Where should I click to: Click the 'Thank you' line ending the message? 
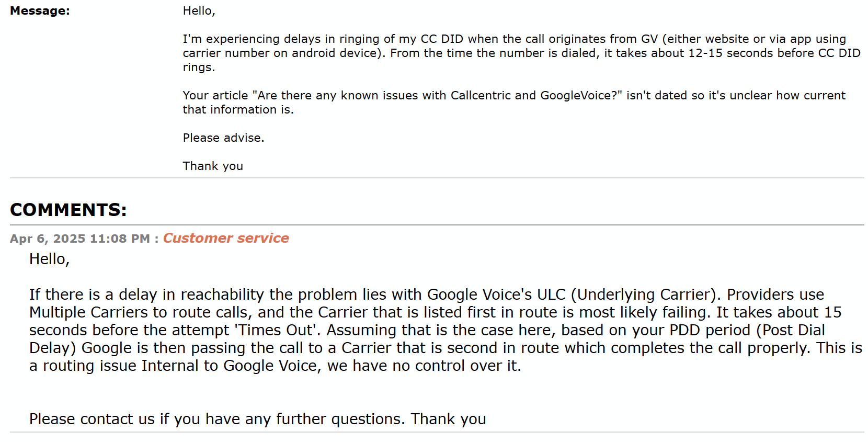tap(213, 166)
